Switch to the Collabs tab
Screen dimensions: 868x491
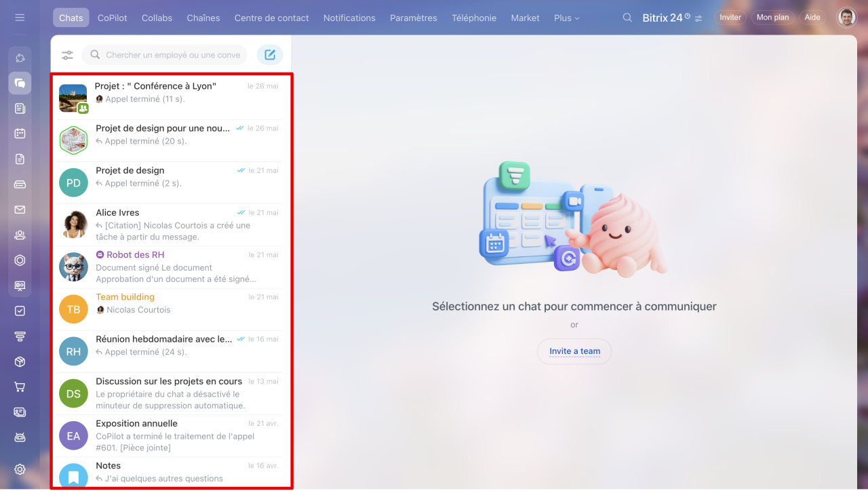click(x=157, y=18)
